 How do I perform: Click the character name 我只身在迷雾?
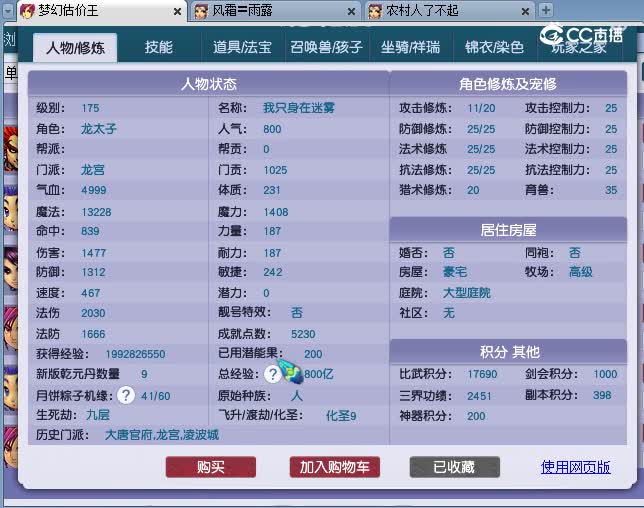299,108
